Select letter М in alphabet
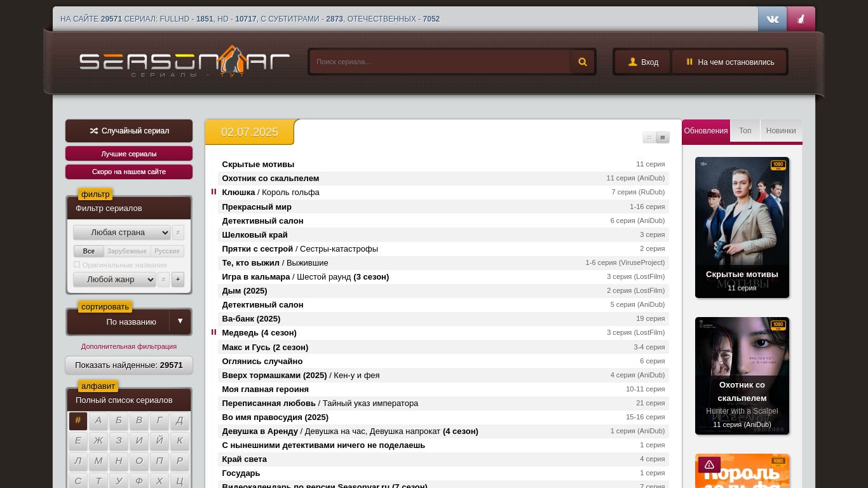Screen dimensions: 868x488 click(98, 461)
